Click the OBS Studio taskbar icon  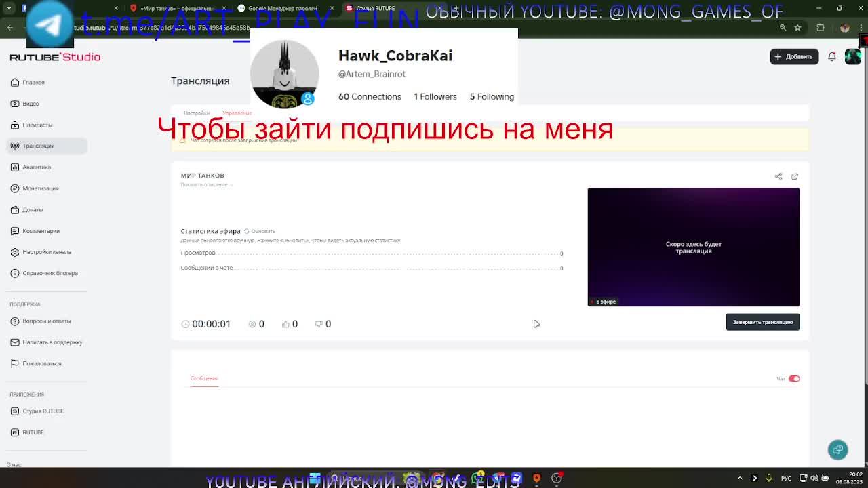point(557,478)
